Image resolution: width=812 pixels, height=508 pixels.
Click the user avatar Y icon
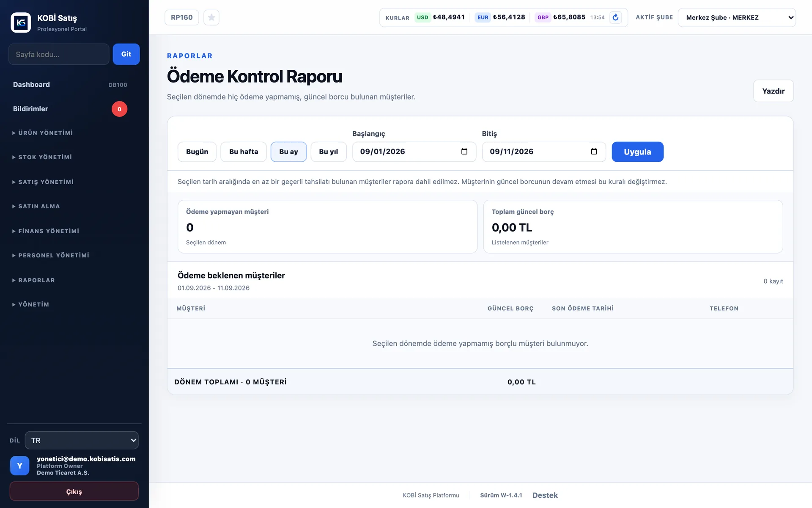coord(19,466)
